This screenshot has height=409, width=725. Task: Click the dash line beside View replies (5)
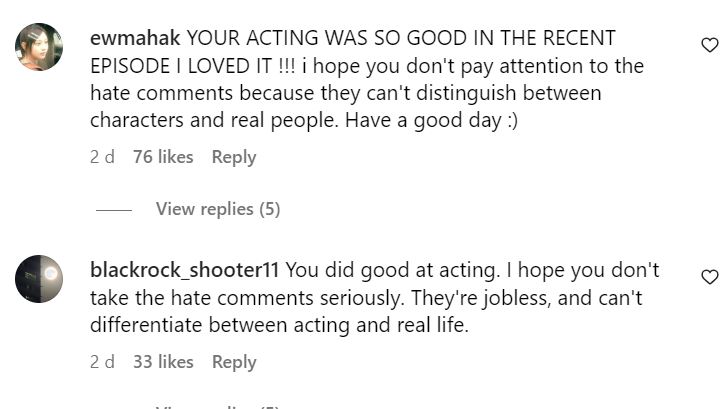click(x=113, y=210)
